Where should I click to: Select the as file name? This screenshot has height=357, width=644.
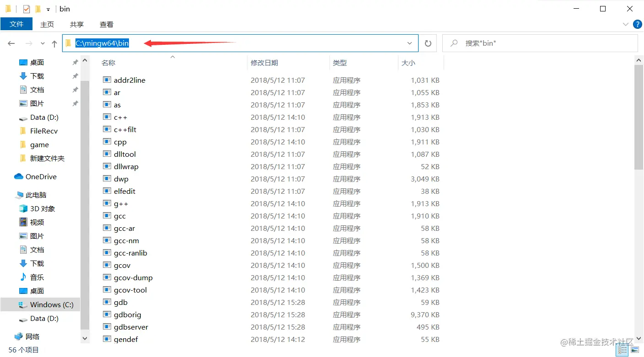click(117, 105)
